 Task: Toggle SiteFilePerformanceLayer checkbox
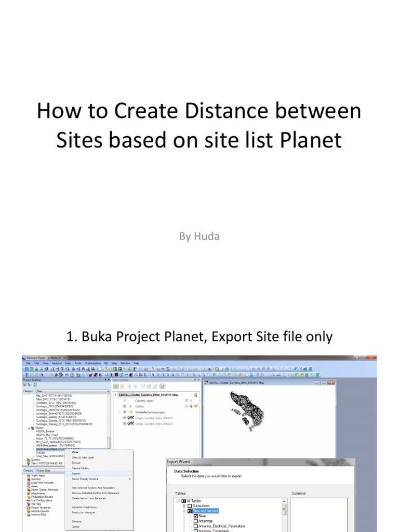tap(125, 412)
